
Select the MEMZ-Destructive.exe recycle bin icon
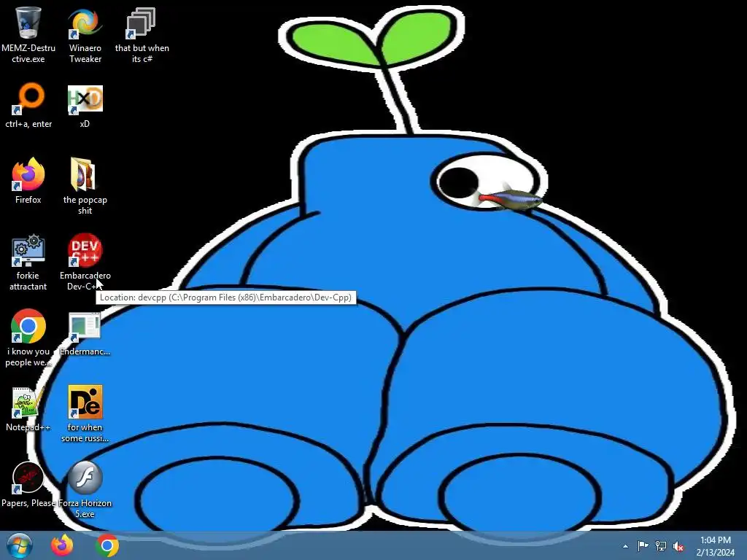pyautogui.click(x=28, y=23)
